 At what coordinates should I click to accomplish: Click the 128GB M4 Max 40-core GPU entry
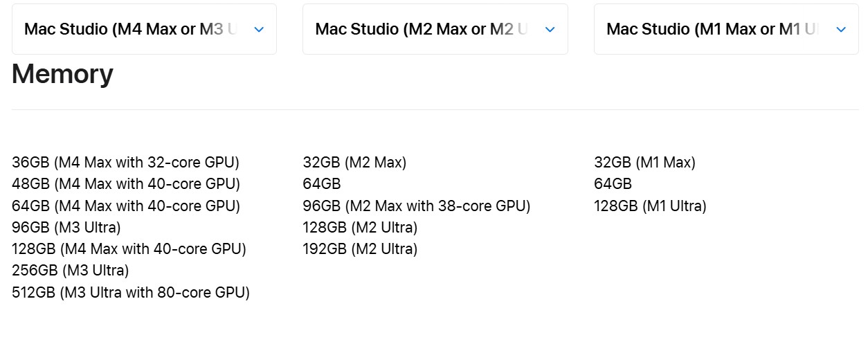(129, 248)
